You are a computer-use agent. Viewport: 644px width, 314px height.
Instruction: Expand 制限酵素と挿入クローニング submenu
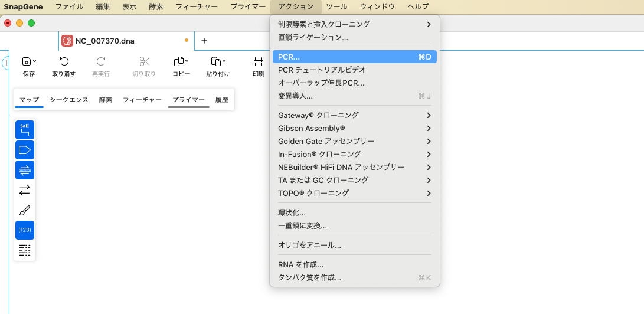click(x=354, y=24)
